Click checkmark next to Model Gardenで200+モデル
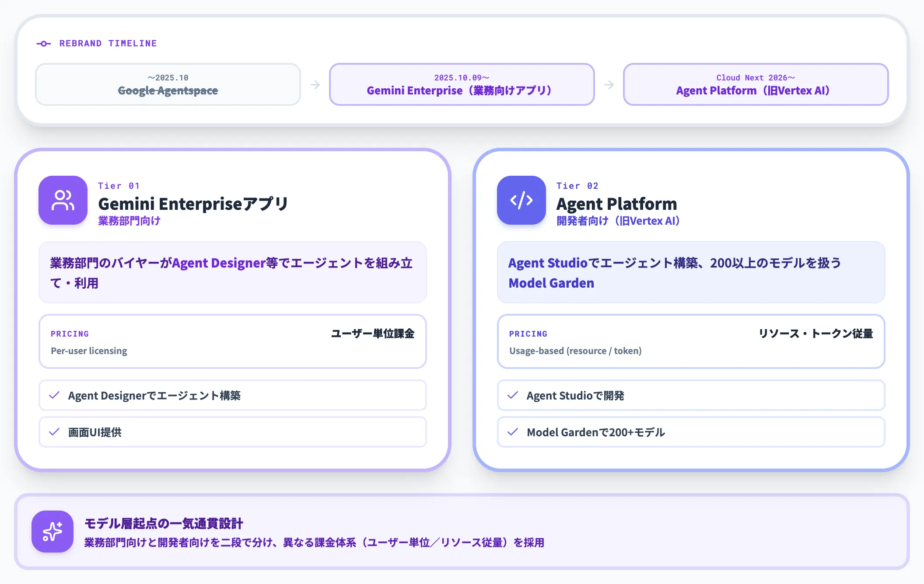 click(513, 432)
